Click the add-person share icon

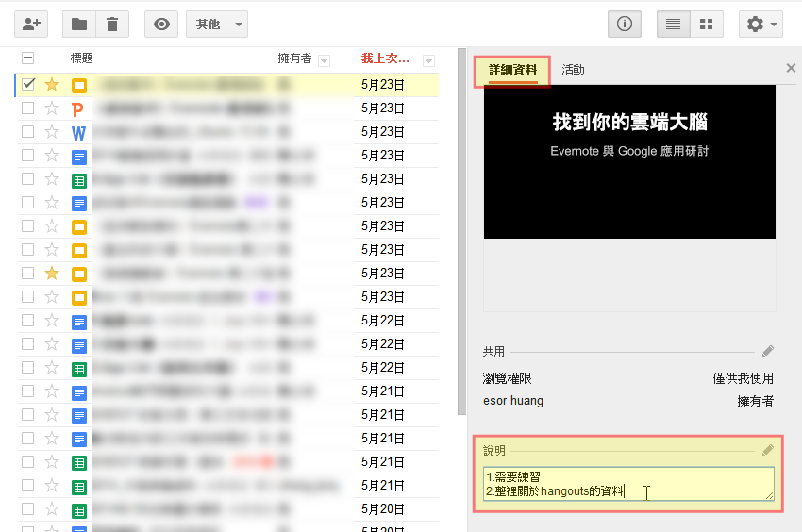[31, 24]
